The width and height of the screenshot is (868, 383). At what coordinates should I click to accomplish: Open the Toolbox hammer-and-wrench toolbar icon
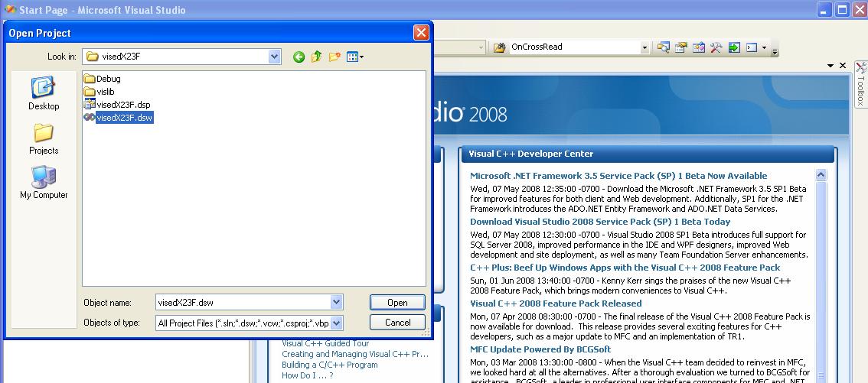pos(716,47)
